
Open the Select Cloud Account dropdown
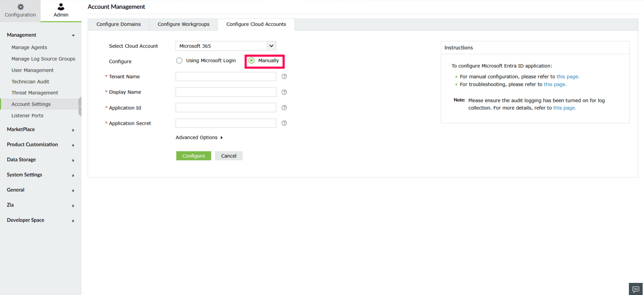[x=226, y=46]
